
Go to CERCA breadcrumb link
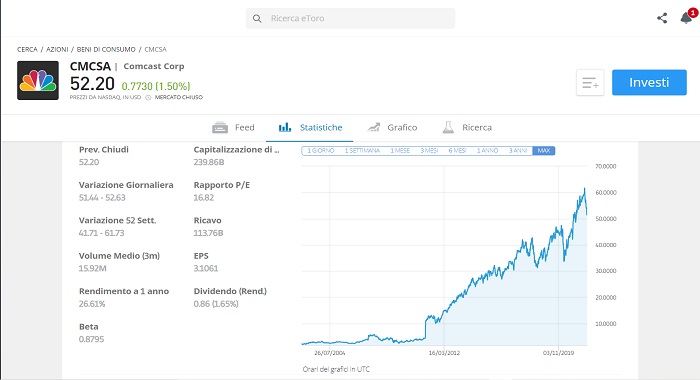coord(27,50)
